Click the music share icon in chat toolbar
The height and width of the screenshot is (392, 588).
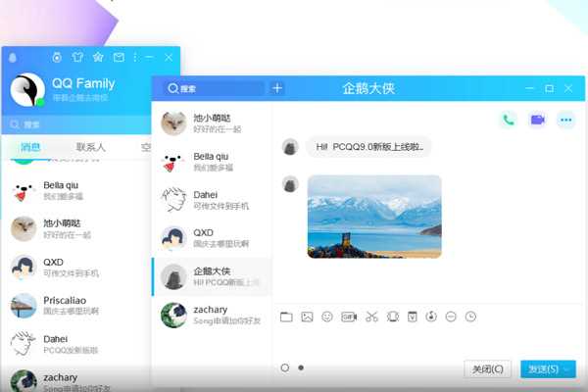coord(431,317)
